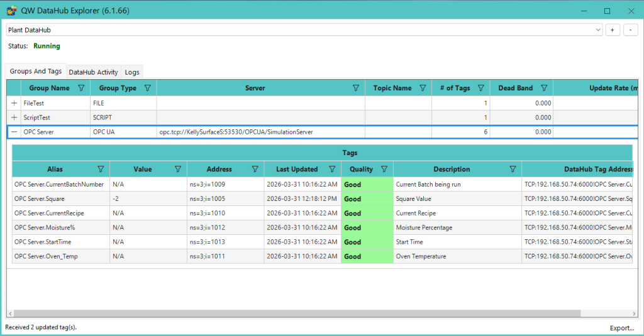This screenshot has width=644, height=336.
Task: Click the ns=3;i=1012 address cell
Action: [x=226, y=227]
